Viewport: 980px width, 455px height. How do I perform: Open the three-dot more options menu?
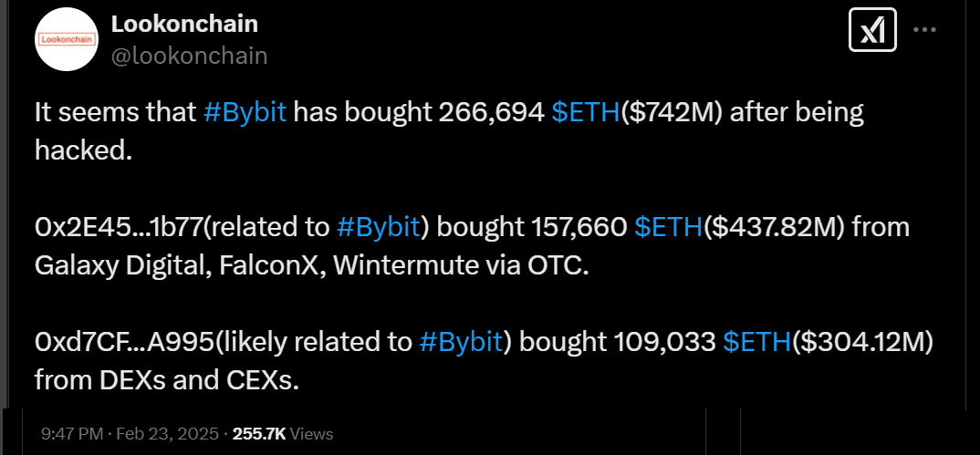[x=924, y=29]
